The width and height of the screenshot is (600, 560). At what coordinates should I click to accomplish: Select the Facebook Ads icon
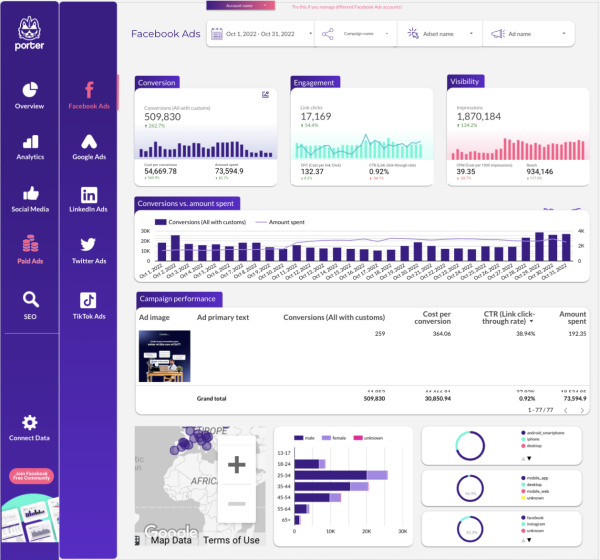(89, 90)
